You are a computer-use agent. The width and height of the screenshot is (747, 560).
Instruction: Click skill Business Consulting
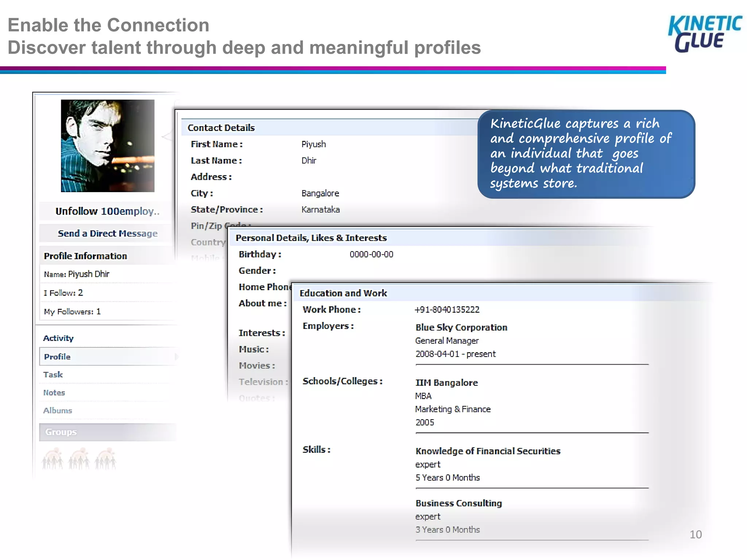459,503
